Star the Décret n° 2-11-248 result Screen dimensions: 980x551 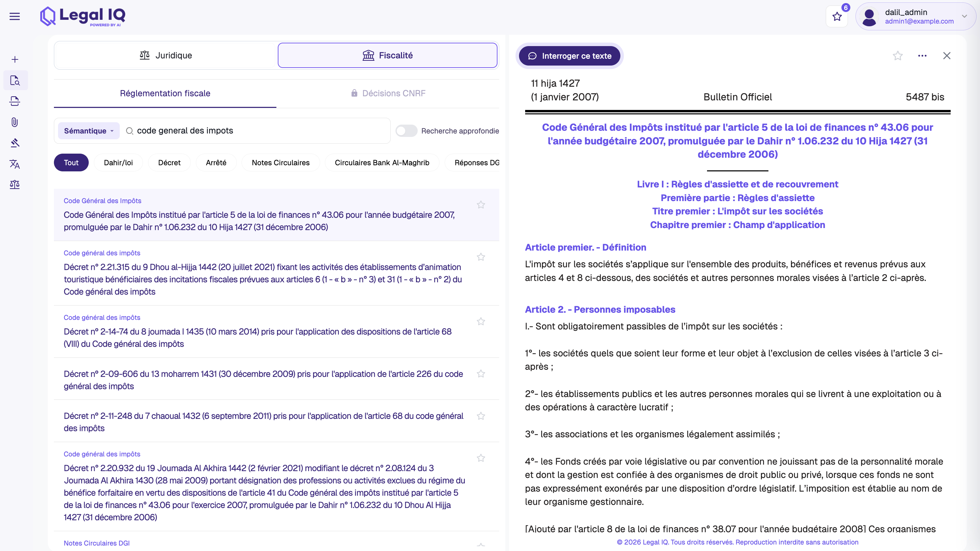pos(481,416)
